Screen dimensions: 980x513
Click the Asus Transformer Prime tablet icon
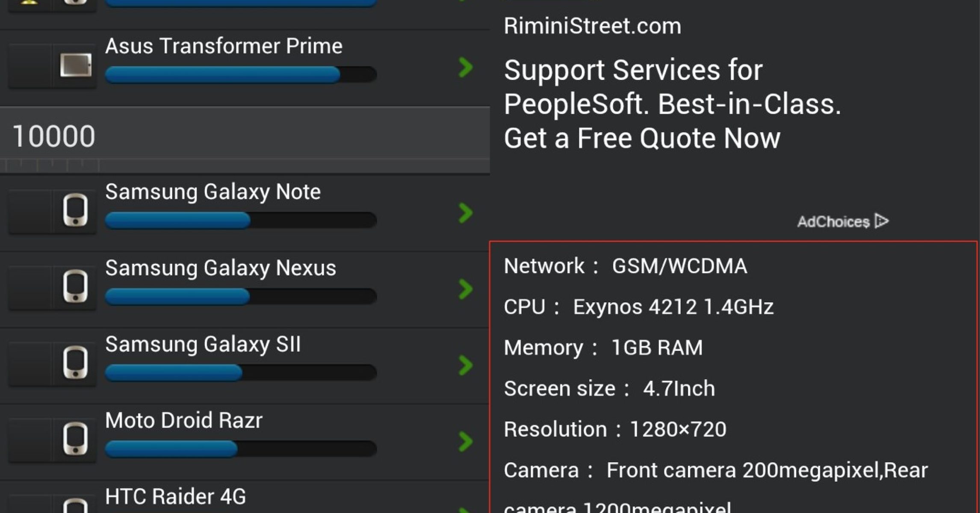76,65
